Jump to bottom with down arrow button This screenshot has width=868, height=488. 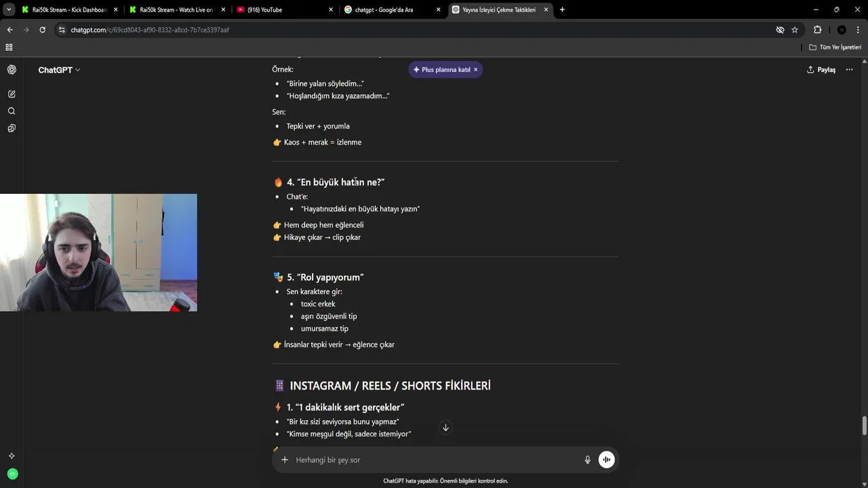[x=446, y=428]
